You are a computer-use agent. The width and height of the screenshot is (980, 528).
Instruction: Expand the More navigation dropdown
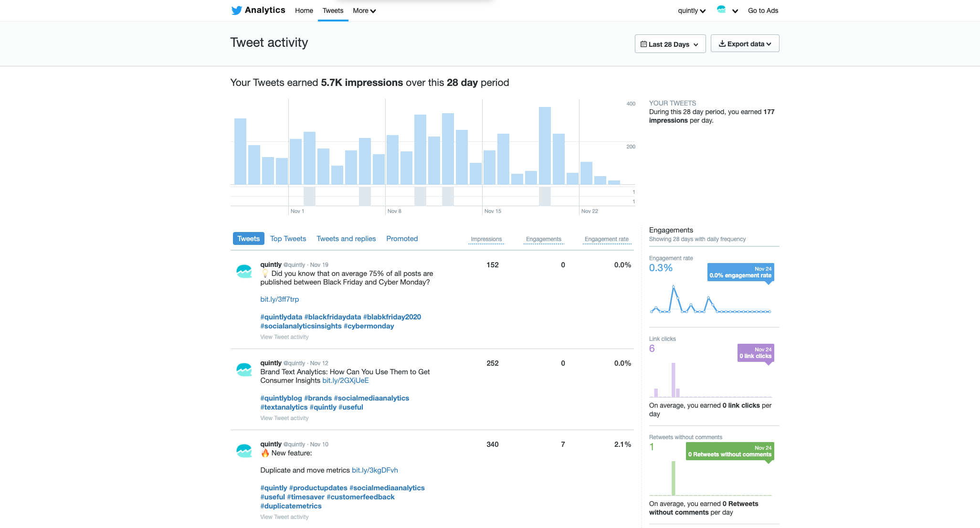coord(365,11)
